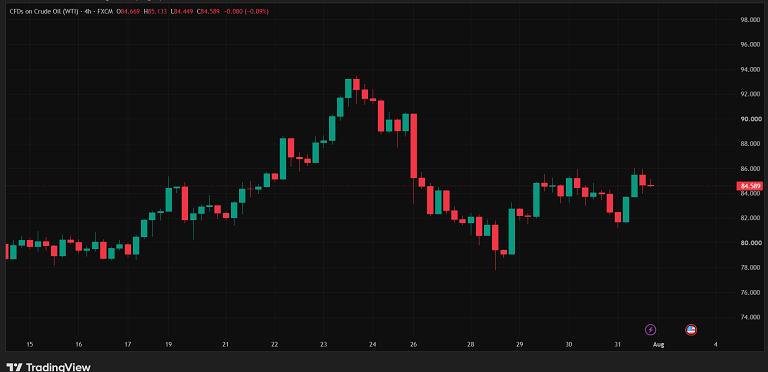The height and width of the screenshot is (372, 768).
Task: Click the date label 17 on time axis
Action: coord(127,345)
